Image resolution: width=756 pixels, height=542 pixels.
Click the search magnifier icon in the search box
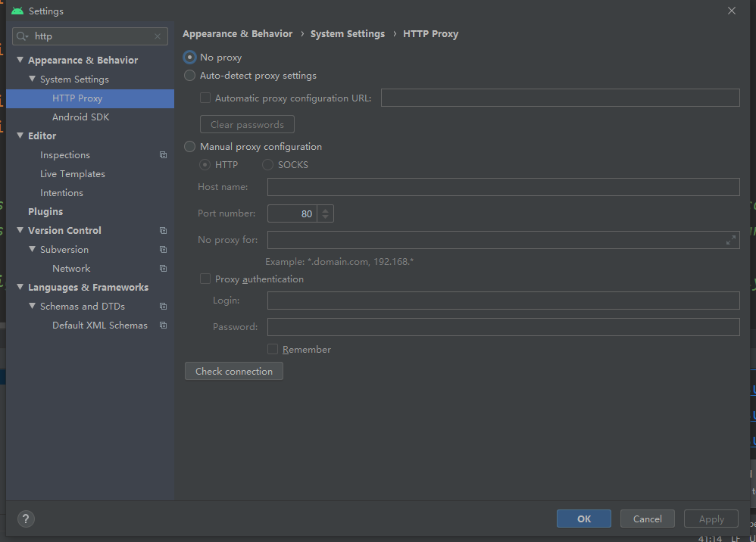(x=22, y=36)
